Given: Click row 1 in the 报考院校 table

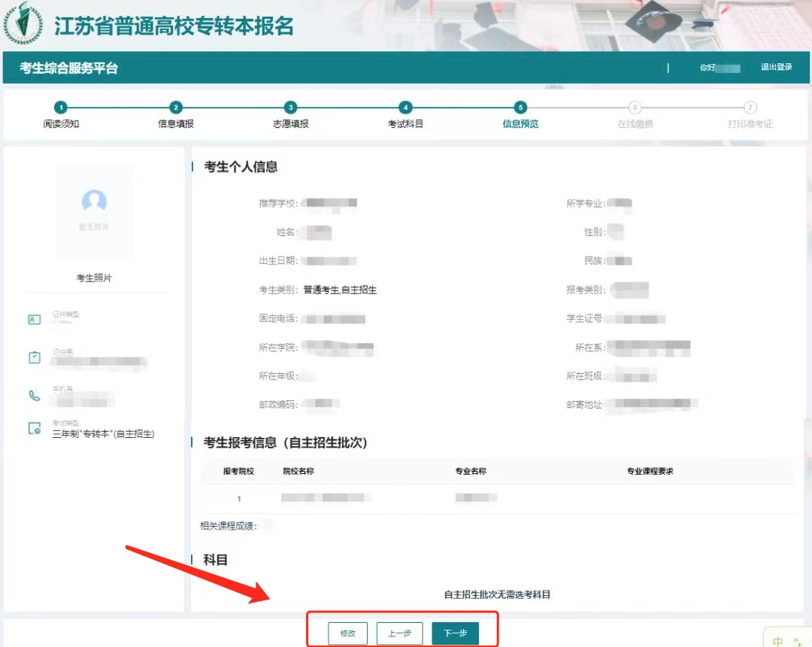Looking at the screenshot, I should pyautogui.click(x=497, y=498).
